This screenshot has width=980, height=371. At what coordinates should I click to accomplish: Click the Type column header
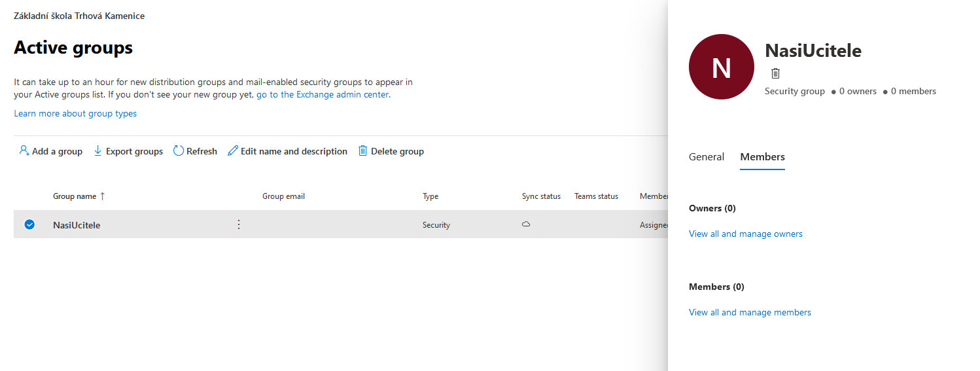click(x=430, y=196)
